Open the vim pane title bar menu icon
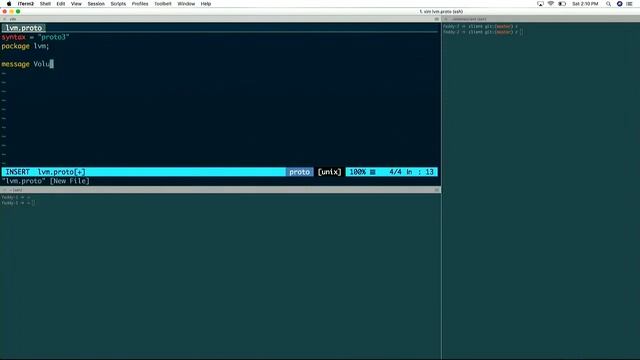Screen dimensions: 640x360 (x=436, y=19)
